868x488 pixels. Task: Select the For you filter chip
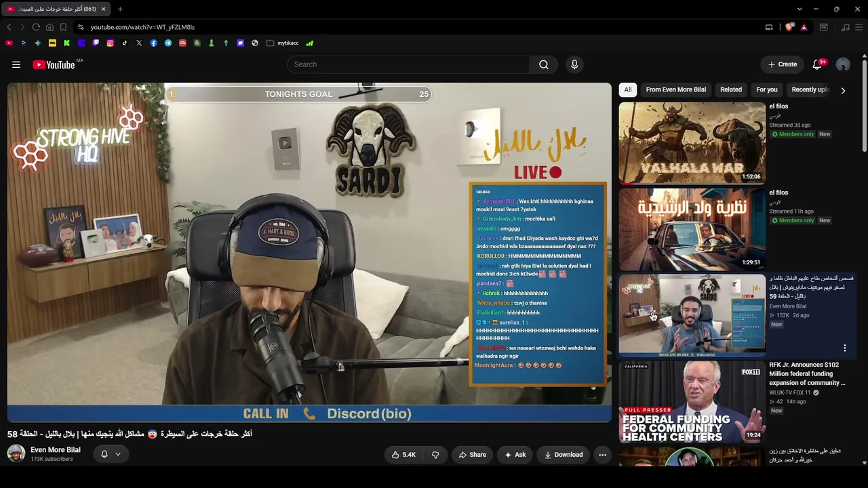click(x=767, y=89)
